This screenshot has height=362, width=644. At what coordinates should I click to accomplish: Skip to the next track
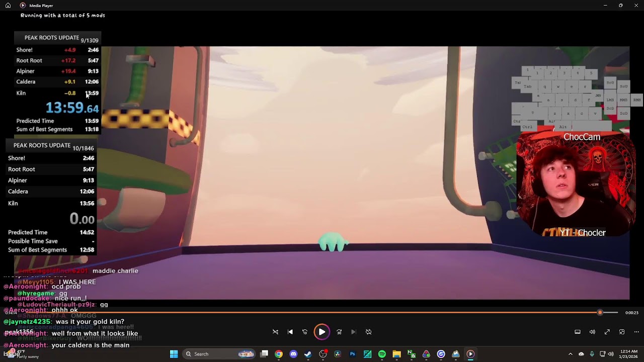tap(354, 332)
